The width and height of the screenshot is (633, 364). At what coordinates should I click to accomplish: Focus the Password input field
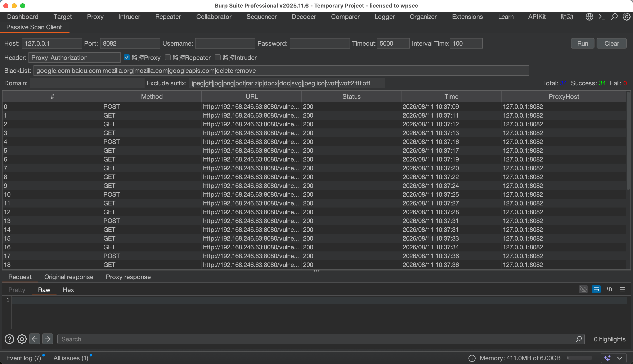coord(320,43)
